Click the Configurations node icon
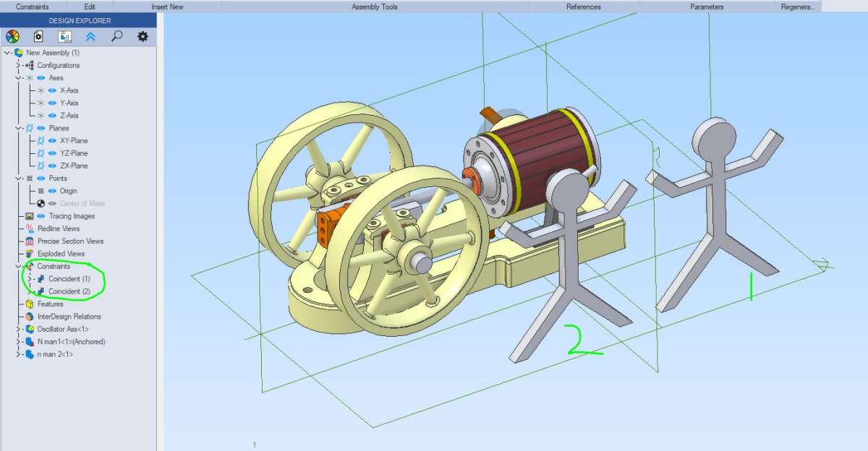Image resolution: width=868 pixels, height=451 pixels. coord(30,65)
